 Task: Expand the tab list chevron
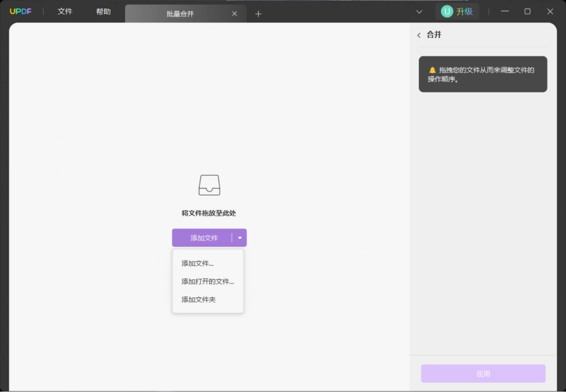pyautogui.click(x=419, y=12)
